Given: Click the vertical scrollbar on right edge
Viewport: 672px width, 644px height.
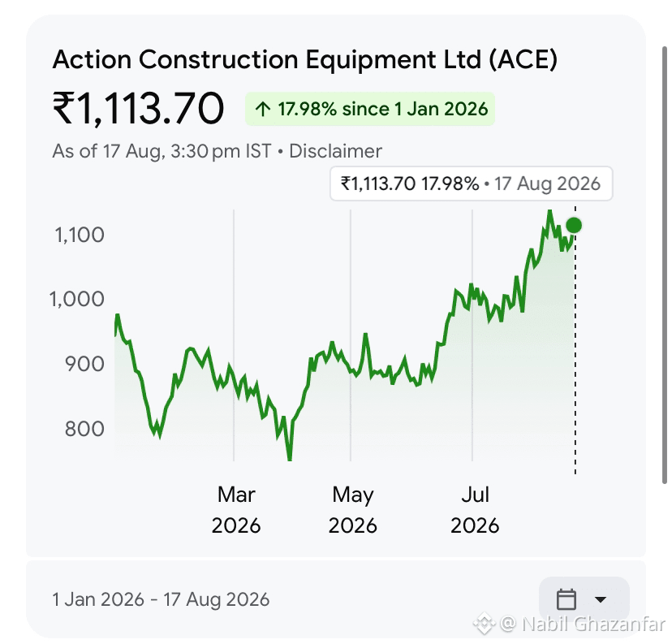Looking at the screenshot, I should tap(664, 265).
